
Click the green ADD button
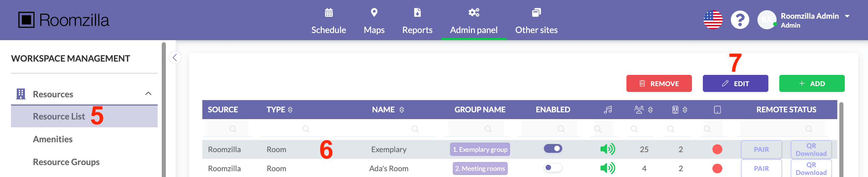(x=812, y=83)
